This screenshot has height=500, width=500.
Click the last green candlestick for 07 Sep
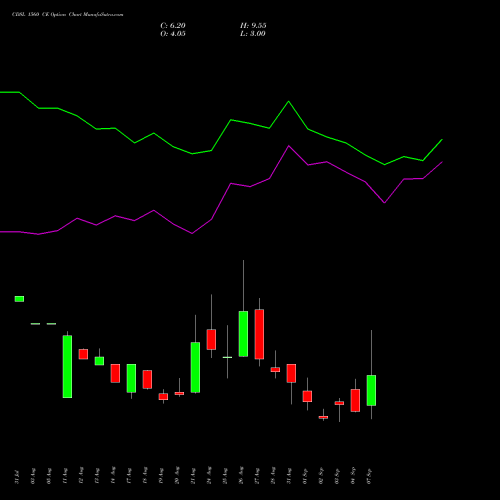371,390
